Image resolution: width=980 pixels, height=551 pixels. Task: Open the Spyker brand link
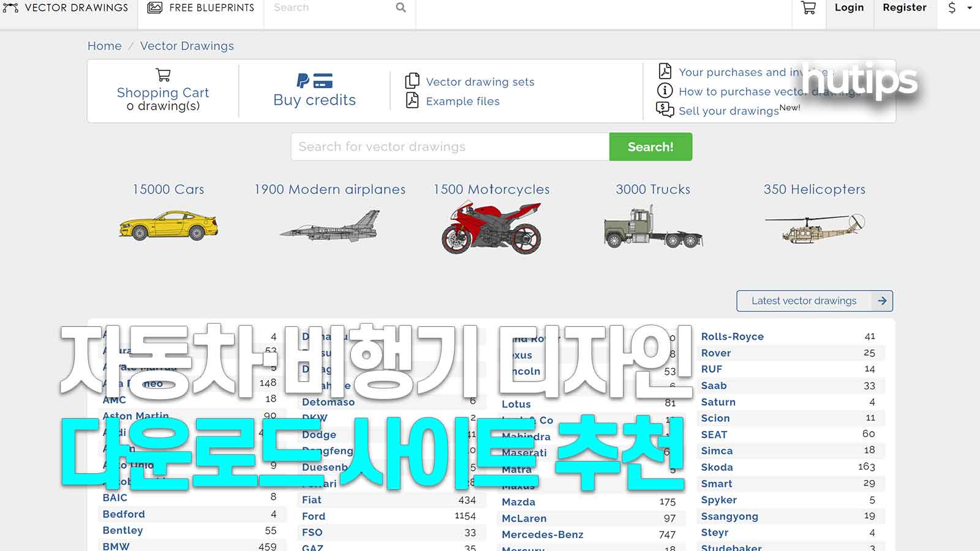pyautogui.click(x=719, y=500)
